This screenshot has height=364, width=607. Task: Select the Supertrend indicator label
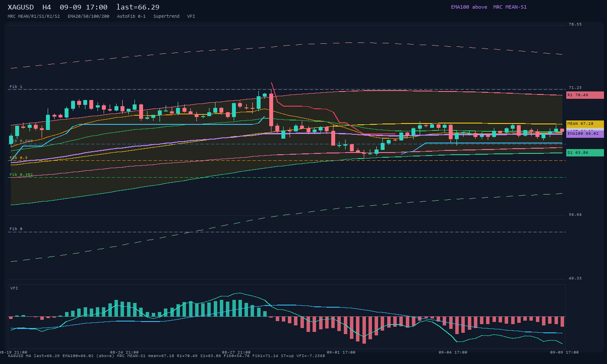pos(166,16)
